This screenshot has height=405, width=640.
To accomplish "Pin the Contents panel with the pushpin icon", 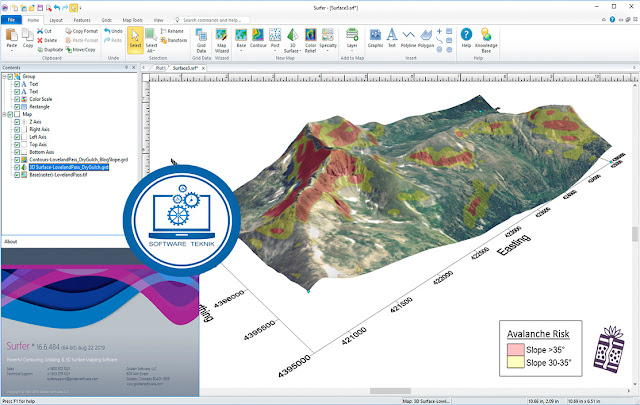I will (x=127, y=67).
